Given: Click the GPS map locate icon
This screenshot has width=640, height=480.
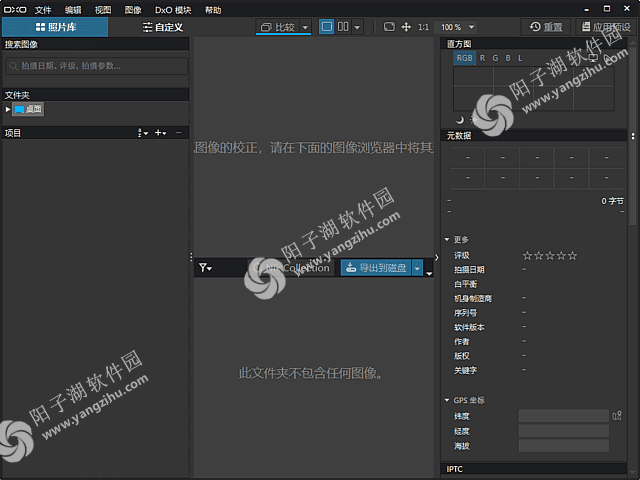Looking at the screenshot, I should point(617,416).
